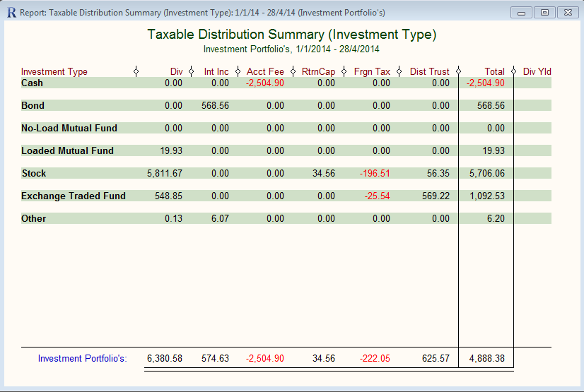Click Exchange Traded Fund dist trust 569.22

coord(436,196)
